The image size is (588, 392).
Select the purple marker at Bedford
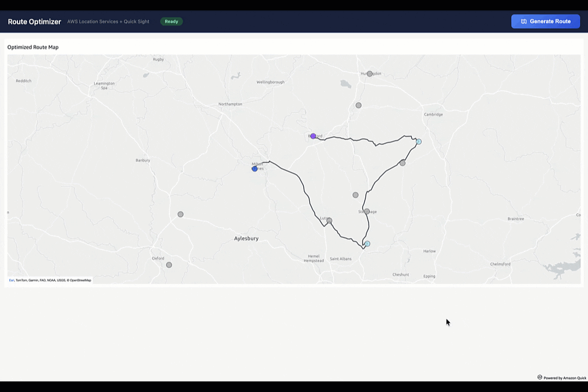[313, 136]
